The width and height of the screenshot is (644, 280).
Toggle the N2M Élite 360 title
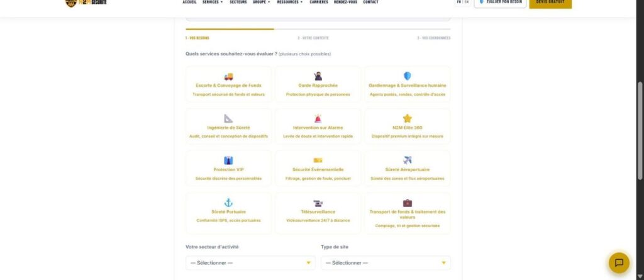tap(407, 128)
